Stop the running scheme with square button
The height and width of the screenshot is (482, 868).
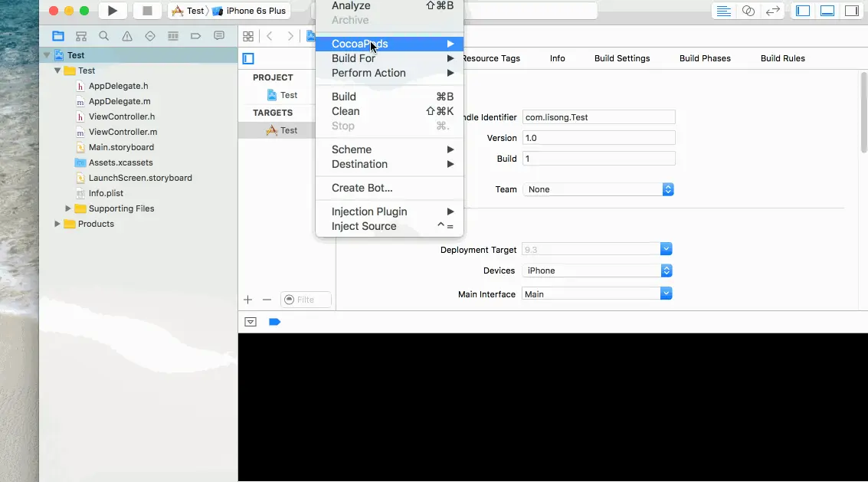pos(147,11)
